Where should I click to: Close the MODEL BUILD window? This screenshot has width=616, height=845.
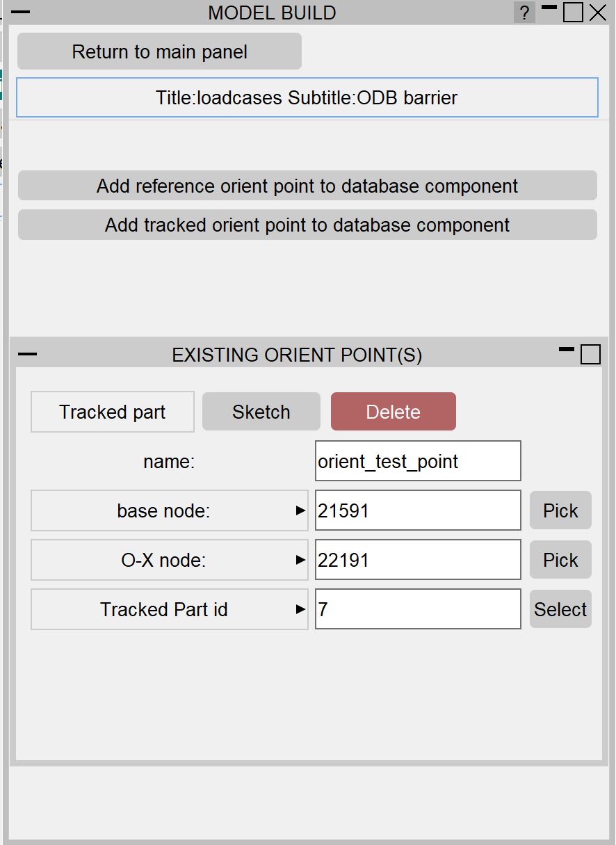tap(598, 13)
